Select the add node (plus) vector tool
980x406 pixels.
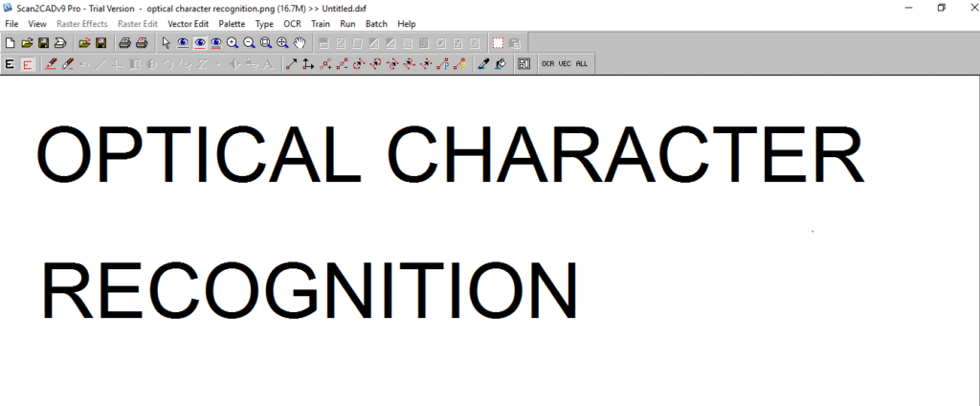[325, 64]
